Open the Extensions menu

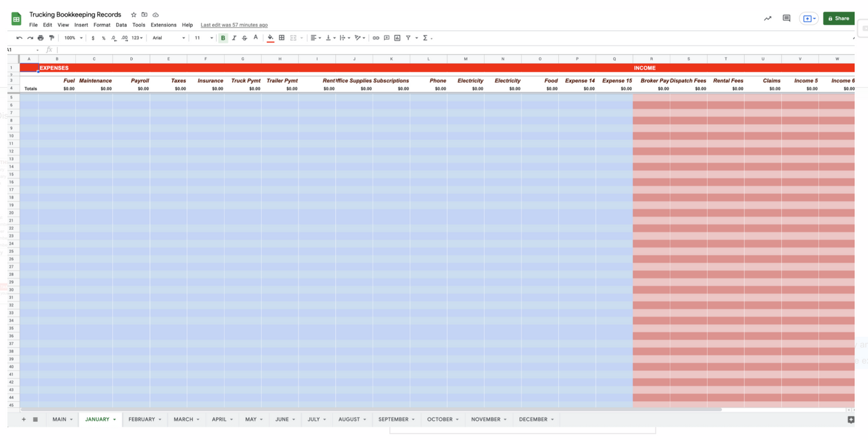(163, 25)
